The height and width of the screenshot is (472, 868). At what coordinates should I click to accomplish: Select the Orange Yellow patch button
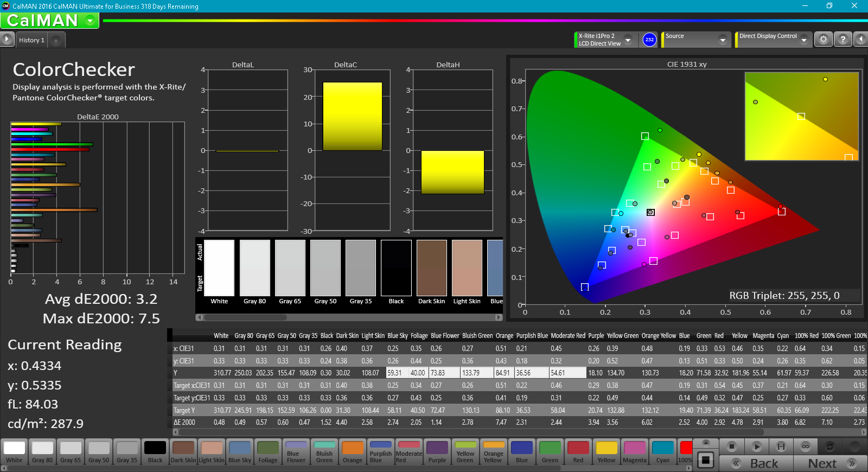coord(494,452)
